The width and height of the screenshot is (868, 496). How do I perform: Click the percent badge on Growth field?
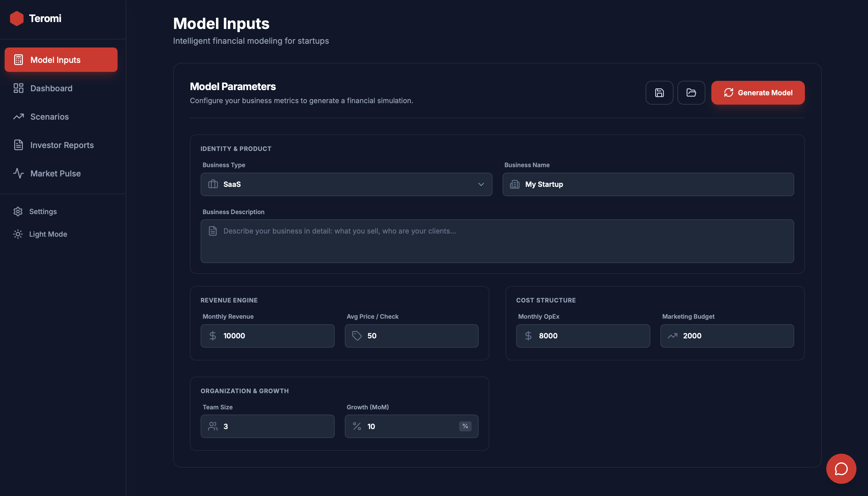click(x=465, y=426)
